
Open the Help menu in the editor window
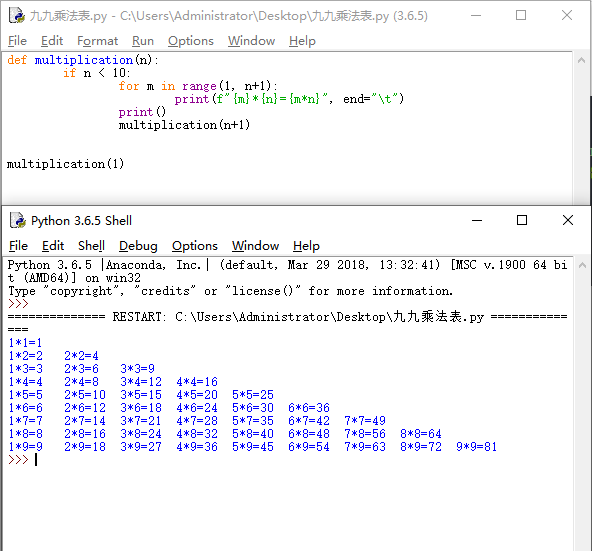302,41
